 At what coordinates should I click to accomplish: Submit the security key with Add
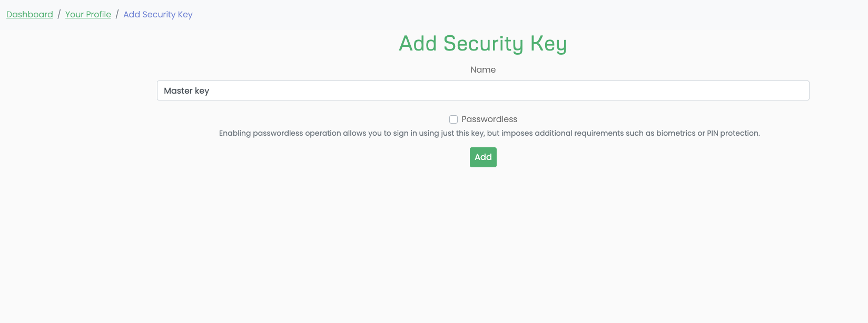point(482,157)
